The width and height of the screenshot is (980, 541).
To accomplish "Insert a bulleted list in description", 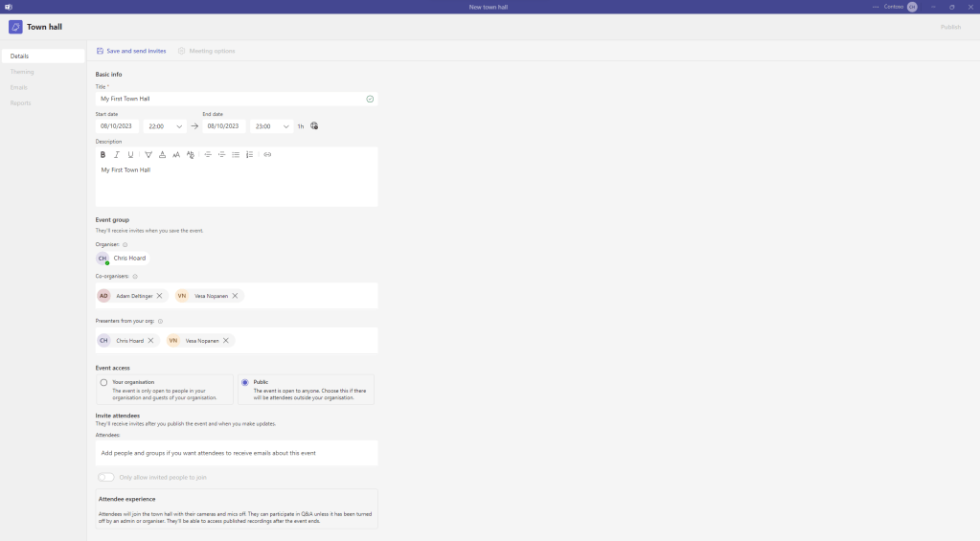I will (x=236, y=154).
